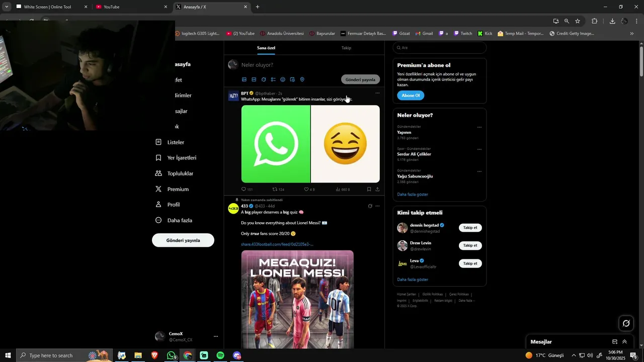Open the floating Grok button

tap(626, 323)
